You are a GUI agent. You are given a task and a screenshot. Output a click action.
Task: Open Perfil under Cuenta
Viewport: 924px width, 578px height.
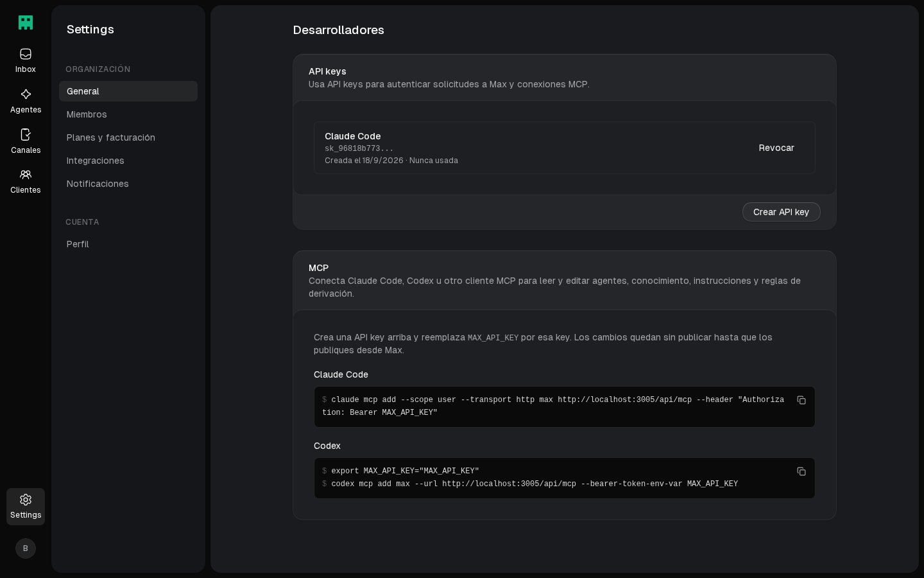(128, 244)
